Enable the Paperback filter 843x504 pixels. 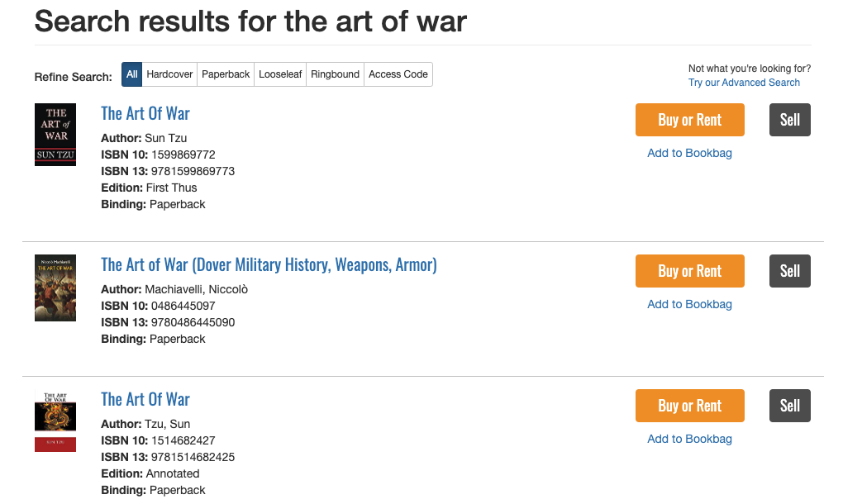coord(225,74)
